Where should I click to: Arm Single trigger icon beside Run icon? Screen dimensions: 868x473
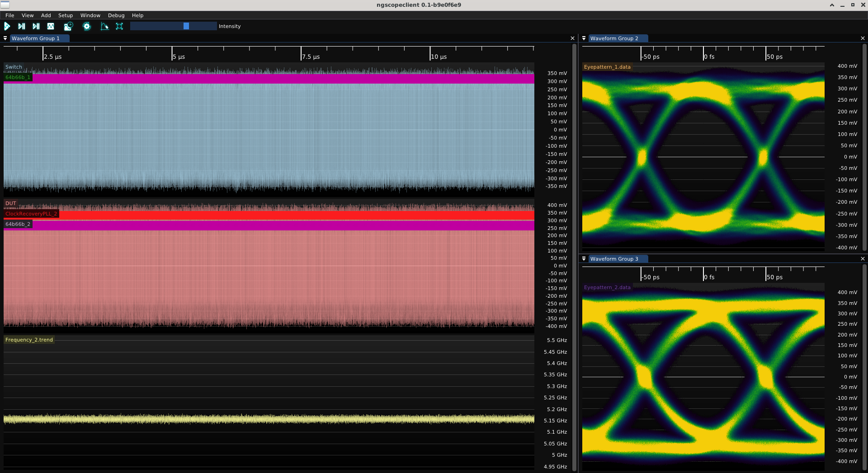point(22,26)
